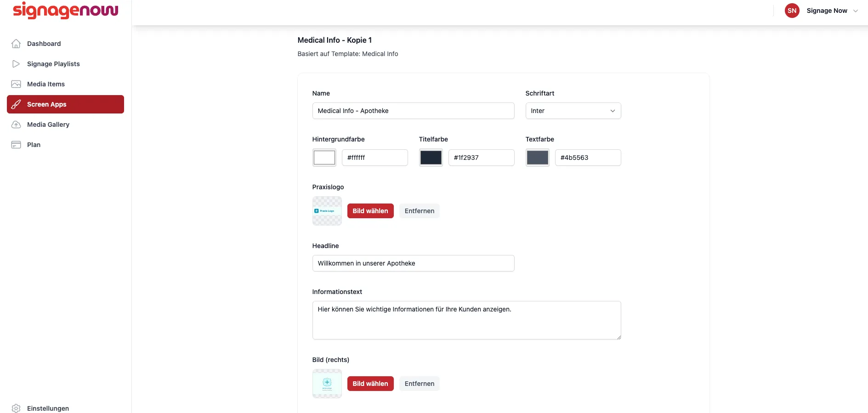Click the Signage Playlists play icon
This screenshot has height=413, width=868.
coord(16,64)
